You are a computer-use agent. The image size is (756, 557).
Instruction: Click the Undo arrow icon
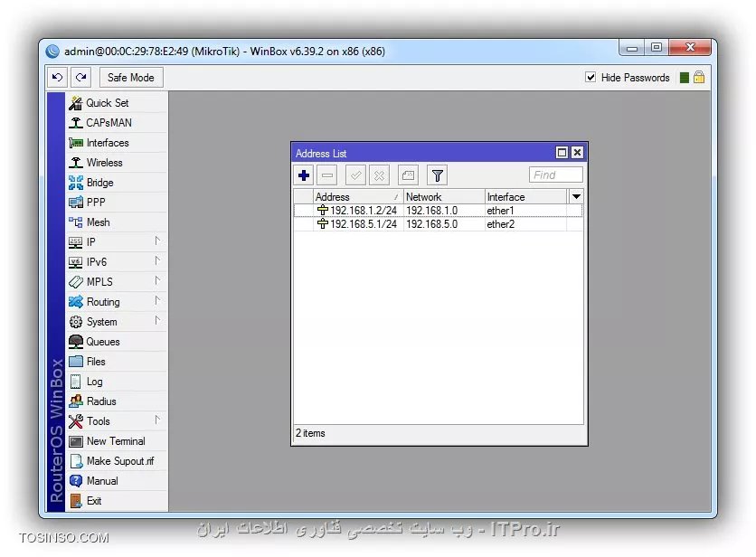coord(57,78)
